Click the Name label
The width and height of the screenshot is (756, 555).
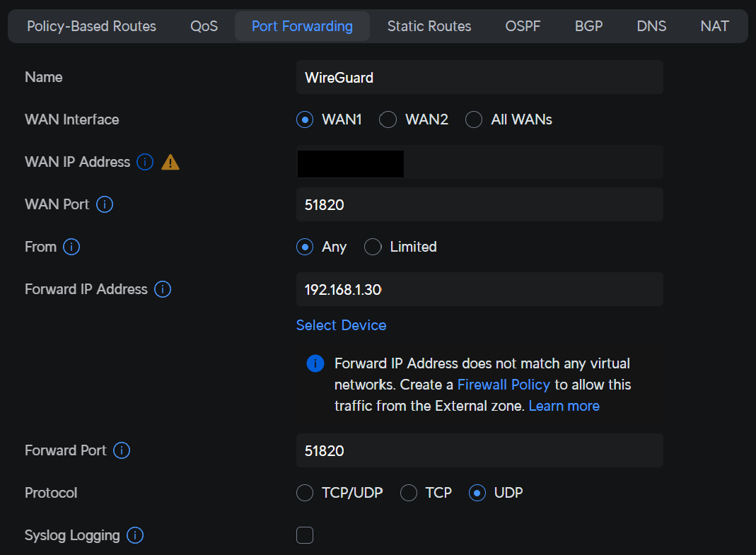pos(43,77)
